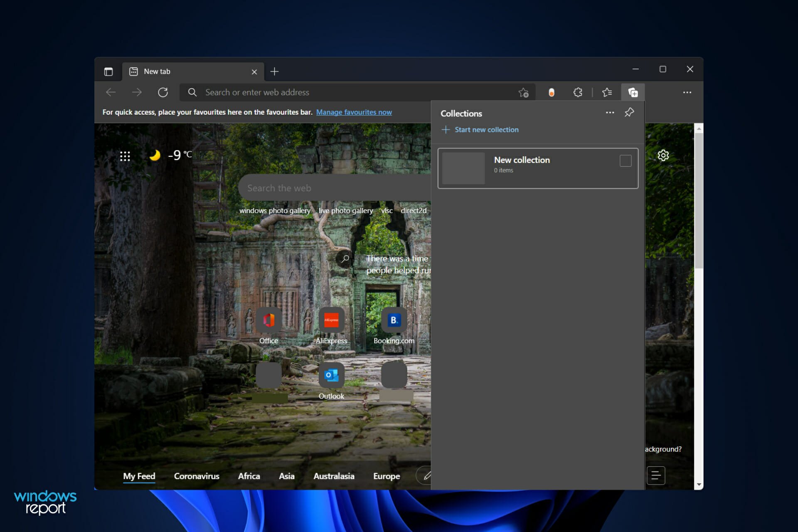This screenshot has height=532, width=798.
Task: Click the Back navigation arrow
Action: pos(111,92)
